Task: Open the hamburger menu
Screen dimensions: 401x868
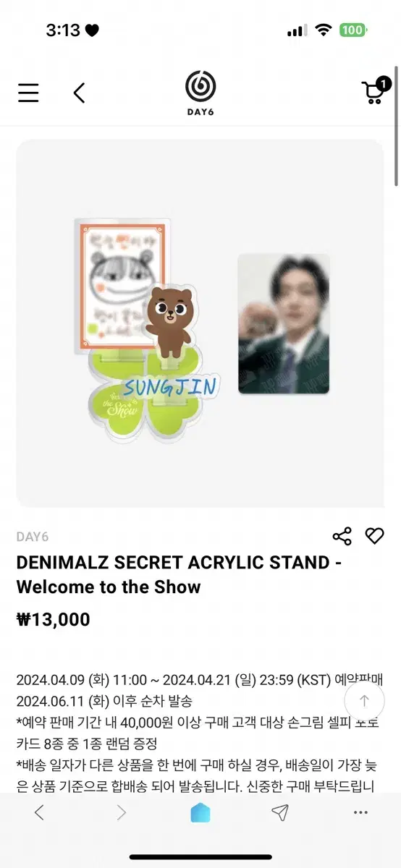Action: coord(28,93)
